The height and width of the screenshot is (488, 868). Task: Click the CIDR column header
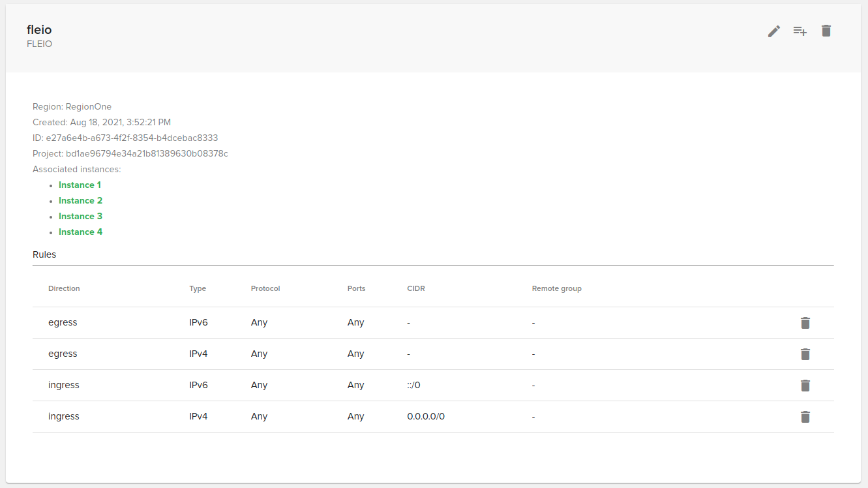tap(416, 288)
